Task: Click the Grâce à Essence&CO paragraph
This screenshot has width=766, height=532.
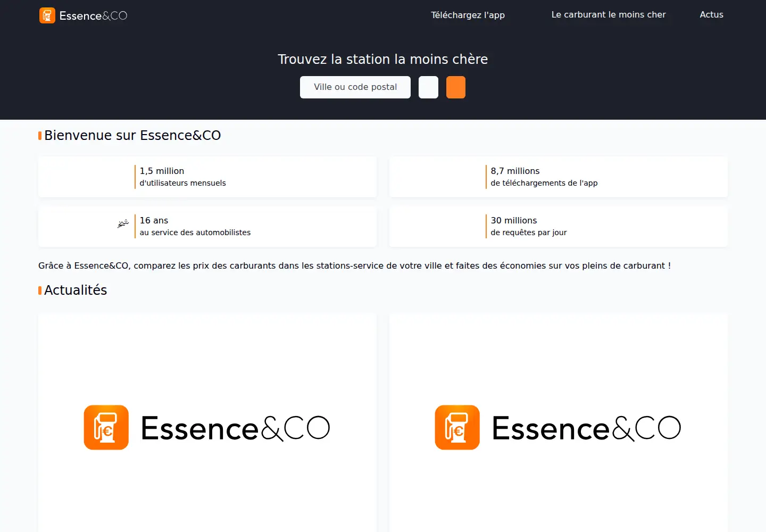Action: (x=354, y=265)
